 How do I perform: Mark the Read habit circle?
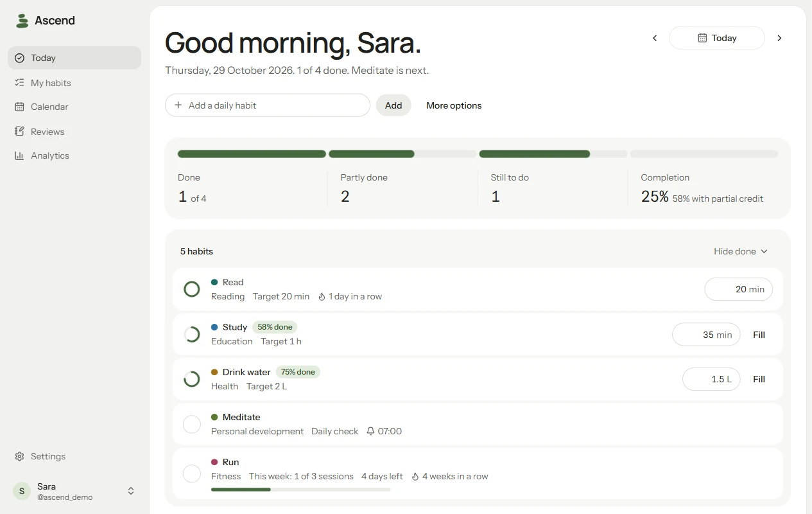[192, 289]
